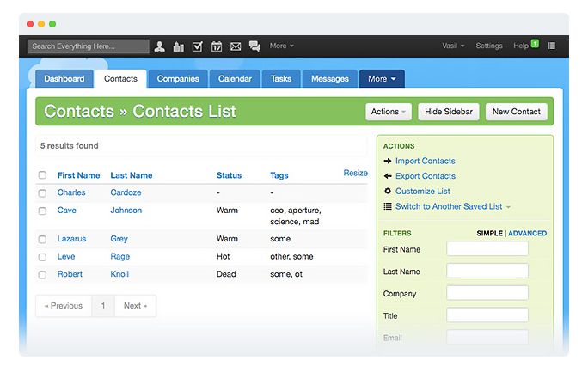Click the list icon beside Help
The width and height of the screenshot is (588, 391).
[x=551, y=46]
